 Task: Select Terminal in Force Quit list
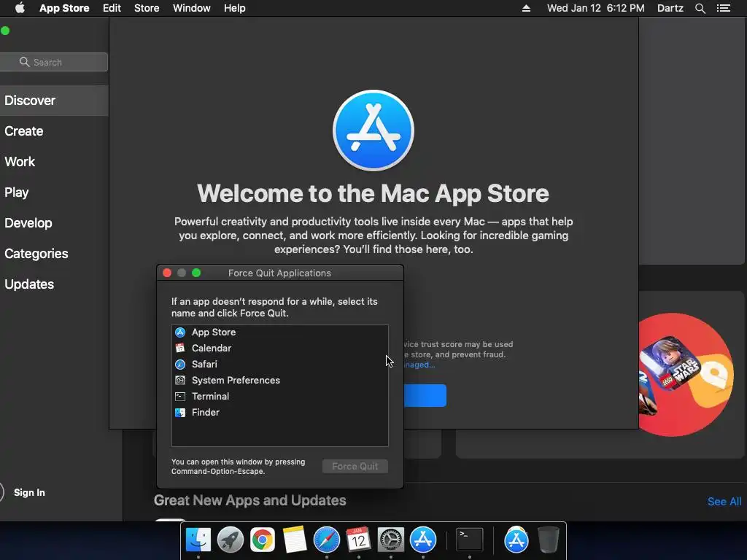279,396
